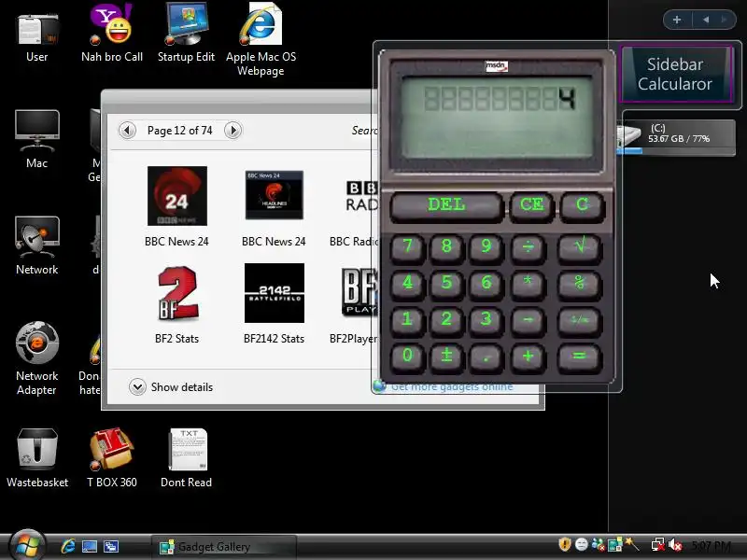Click the taskbar clock
The image size is (747, 560).
point(712,545)
